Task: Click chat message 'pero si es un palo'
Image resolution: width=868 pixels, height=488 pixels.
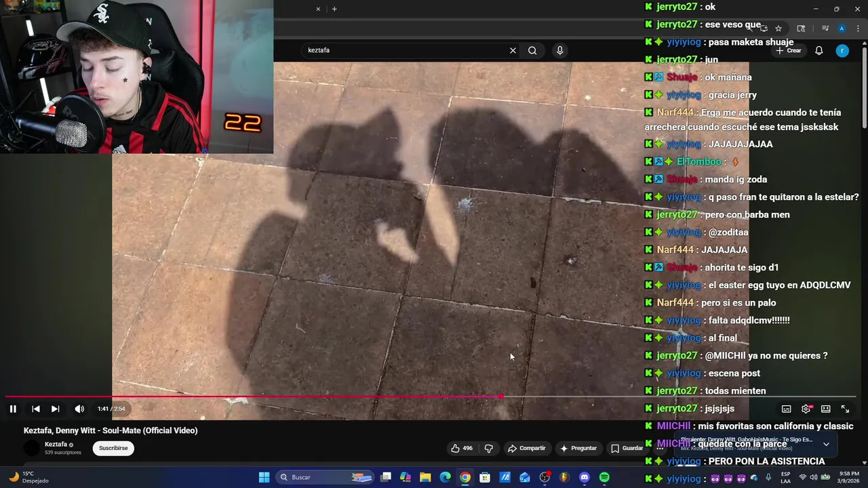Action: [738, 302]
